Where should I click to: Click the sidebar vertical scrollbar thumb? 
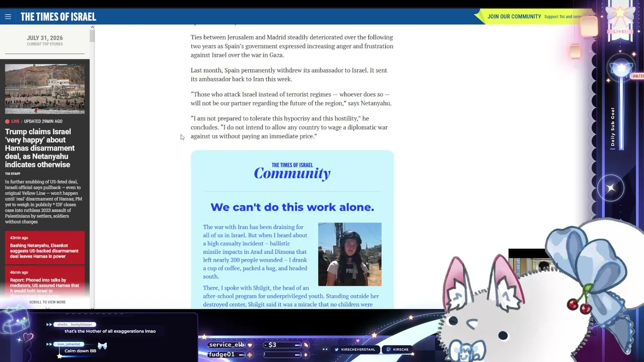pos(92,36)
